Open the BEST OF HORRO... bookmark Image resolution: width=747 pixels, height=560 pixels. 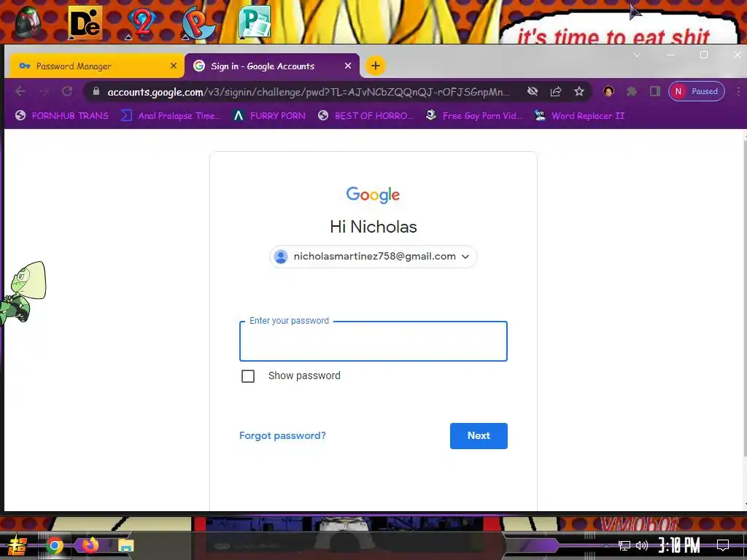click(365, 116)
